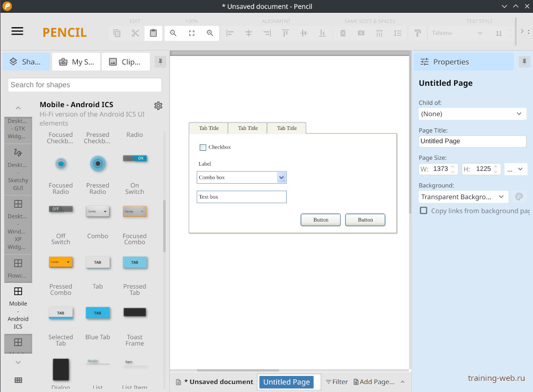Open the Desktop Sketchy GUI collection
The width and height of the screenshot is (533, 392).
[x=18, y=169]
